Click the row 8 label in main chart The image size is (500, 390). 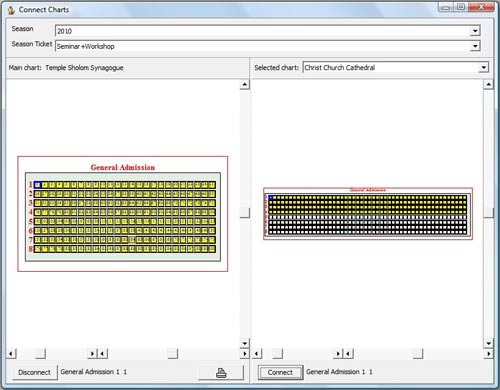pos(30,249)
